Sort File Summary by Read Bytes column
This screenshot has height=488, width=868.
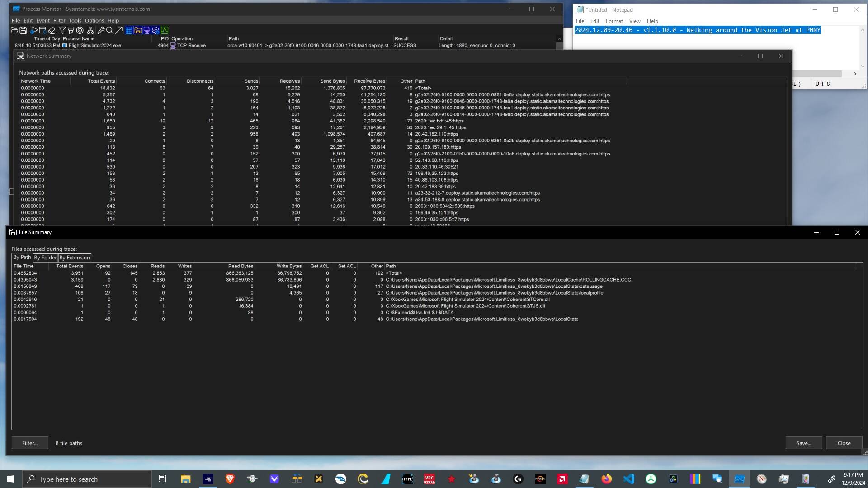[224, 266]
